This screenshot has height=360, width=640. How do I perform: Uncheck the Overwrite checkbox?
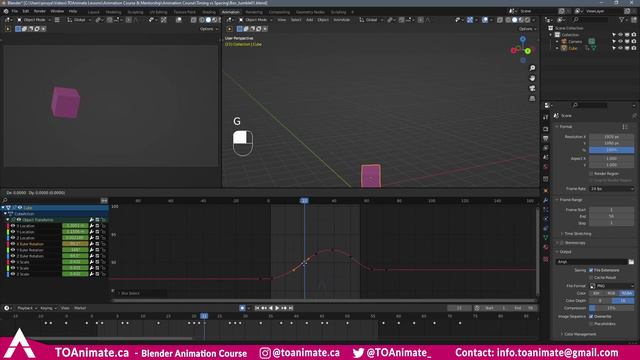(591, 316)
